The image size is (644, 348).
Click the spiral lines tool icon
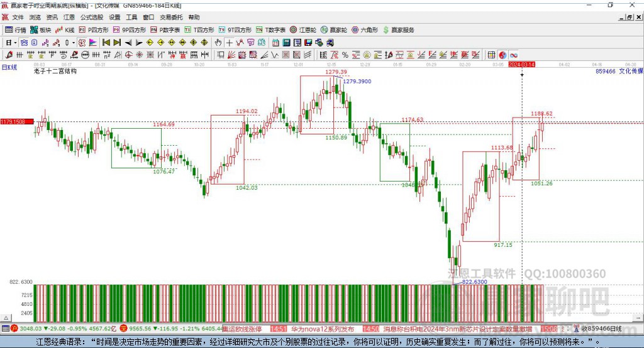[x=64, y=55]
